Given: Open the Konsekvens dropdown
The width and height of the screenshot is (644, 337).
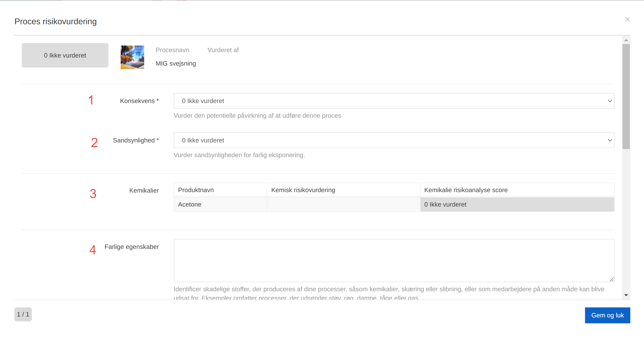Looking at the screenshot, I should click(x=394, y=101).
